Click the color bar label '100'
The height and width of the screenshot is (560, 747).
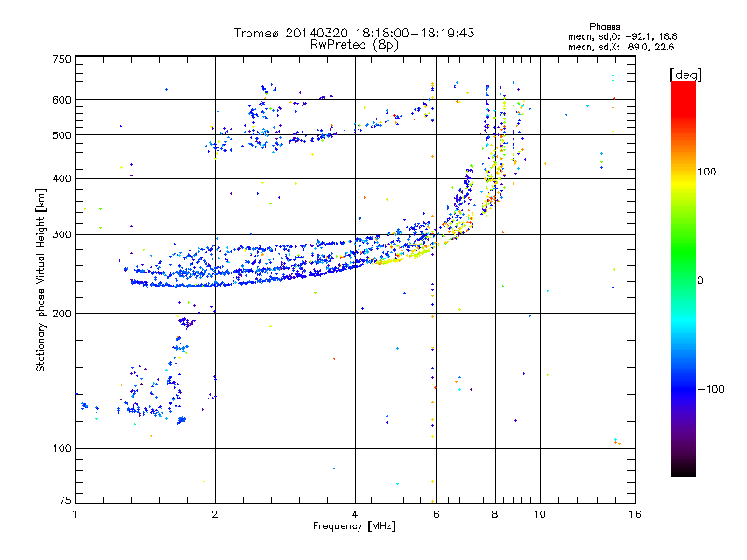click(707, 172)
